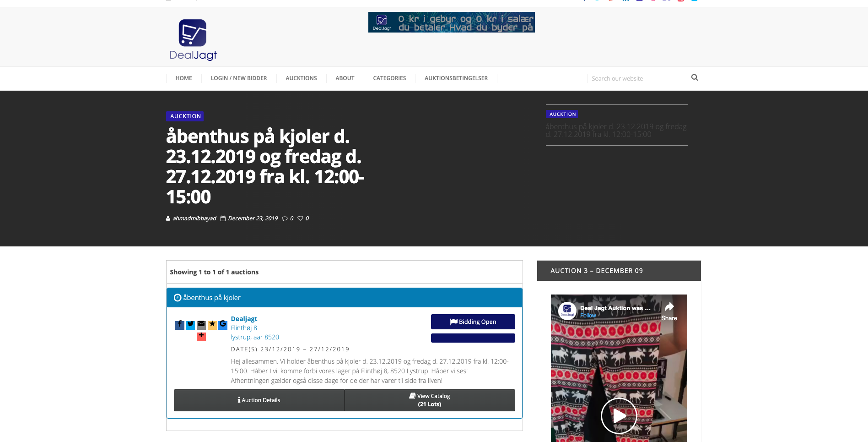This screenshot has width=868, height=442.
Task: Share auction via Google icon
Action: (x=223, y=325)
